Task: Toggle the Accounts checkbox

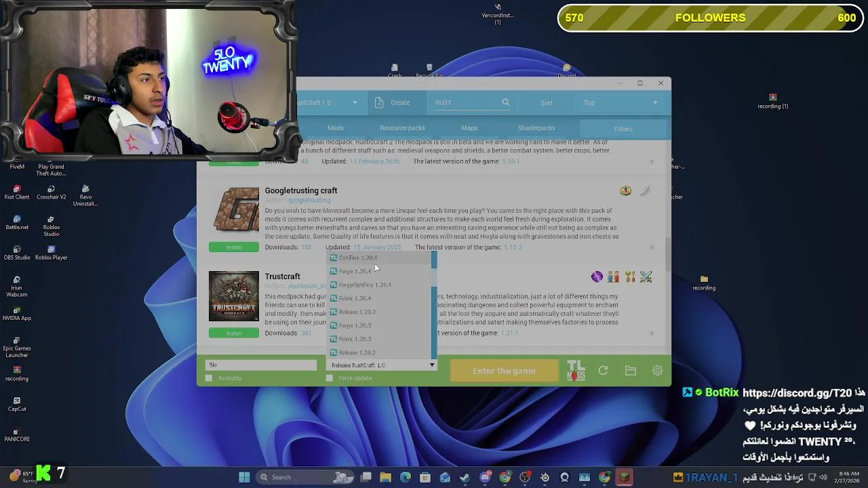Action: coord(209,378)
